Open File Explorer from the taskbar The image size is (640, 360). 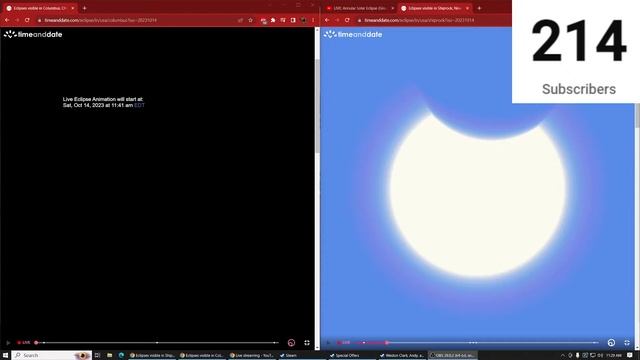click(109, 356)
